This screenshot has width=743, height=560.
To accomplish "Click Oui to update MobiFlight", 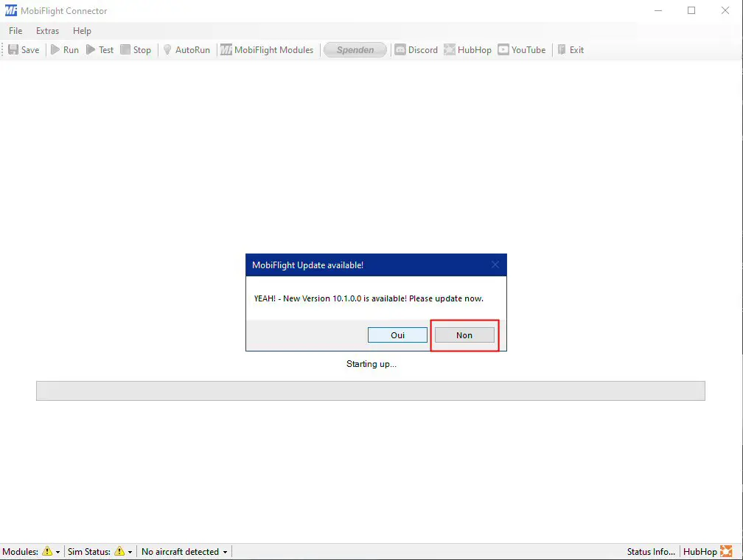I will coord(397,335).
